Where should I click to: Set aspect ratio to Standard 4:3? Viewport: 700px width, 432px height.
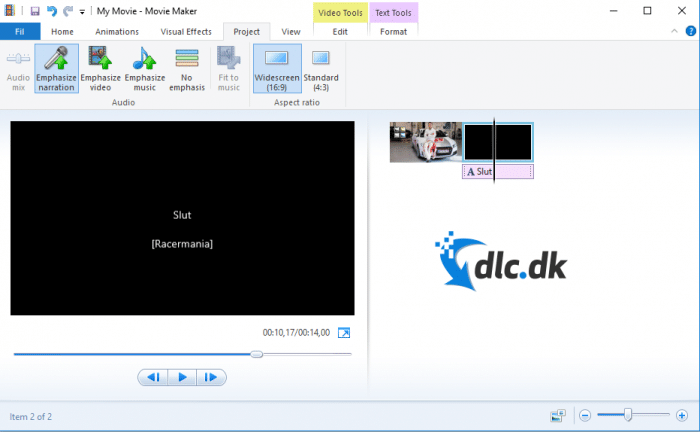(x=321, y=69)
